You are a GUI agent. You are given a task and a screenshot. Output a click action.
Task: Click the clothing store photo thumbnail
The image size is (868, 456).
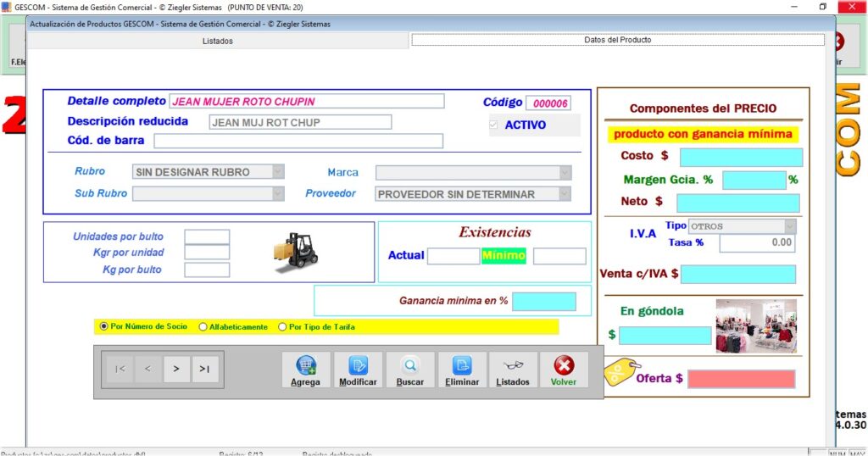click(756, 326)
